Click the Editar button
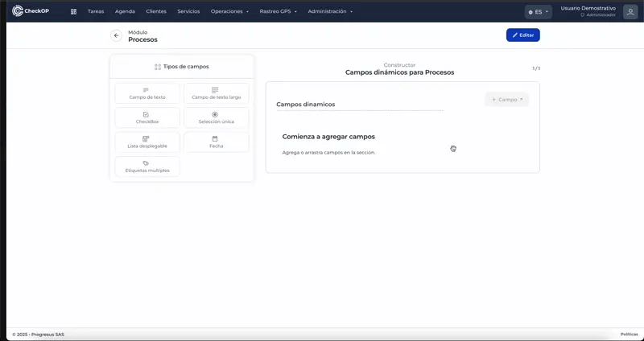 click(522, 35)
